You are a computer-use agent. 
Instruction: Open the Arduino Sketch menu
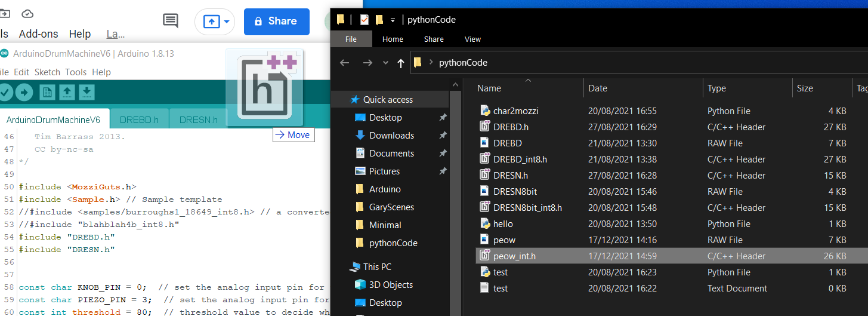(47, 72)
